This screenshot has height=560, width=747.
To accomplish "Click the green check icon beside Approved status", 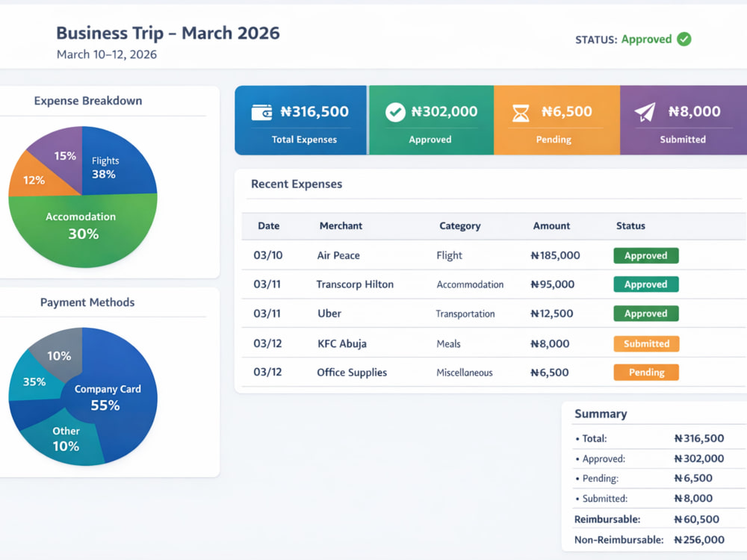I will click(x=684, y=39).
